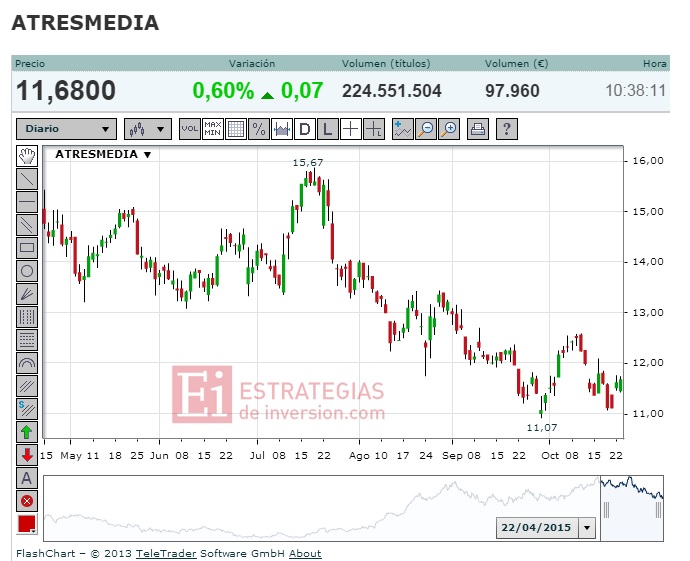Click the 10:38:11 time value
Viewport: 690px width, 561px height.
[635, 91]
